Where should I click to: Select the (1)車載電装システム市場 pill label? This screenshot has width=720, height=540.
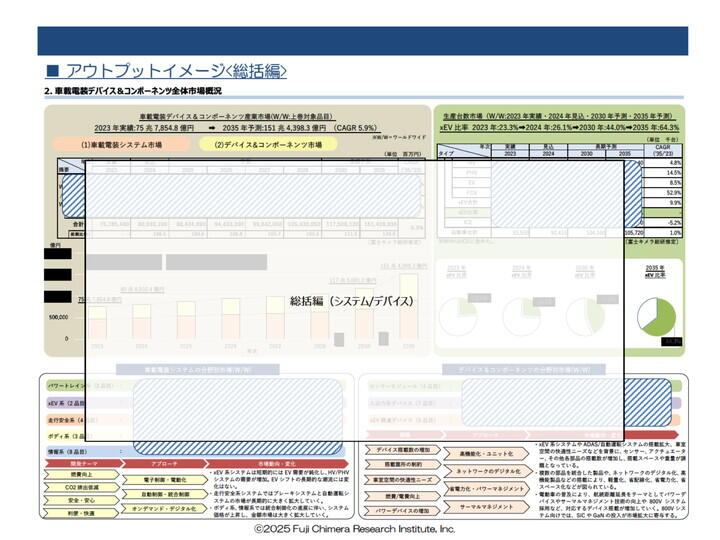point(121,145)
